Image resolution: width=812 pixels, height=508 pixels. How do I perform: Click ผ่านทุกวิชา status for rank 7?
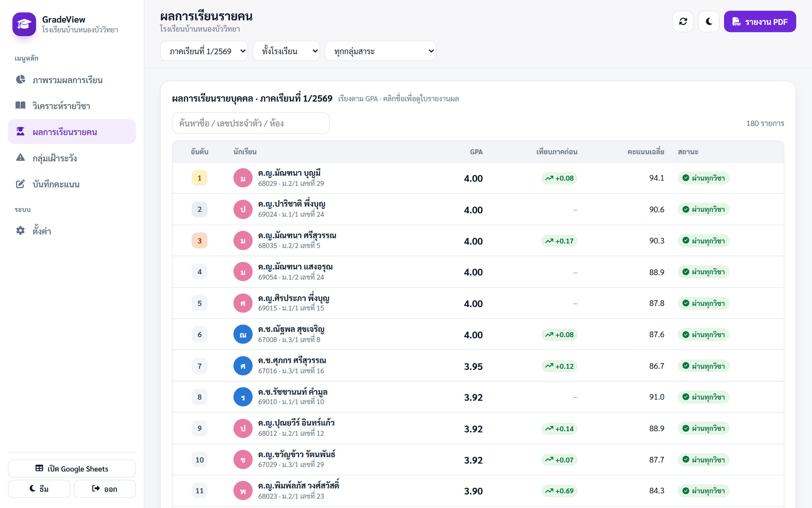tap(703, 366)
